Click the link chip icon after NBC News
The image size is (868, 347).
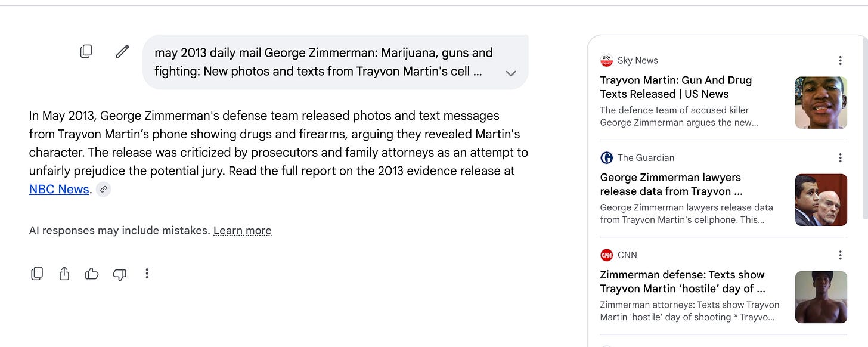click(x=103, y=190)
